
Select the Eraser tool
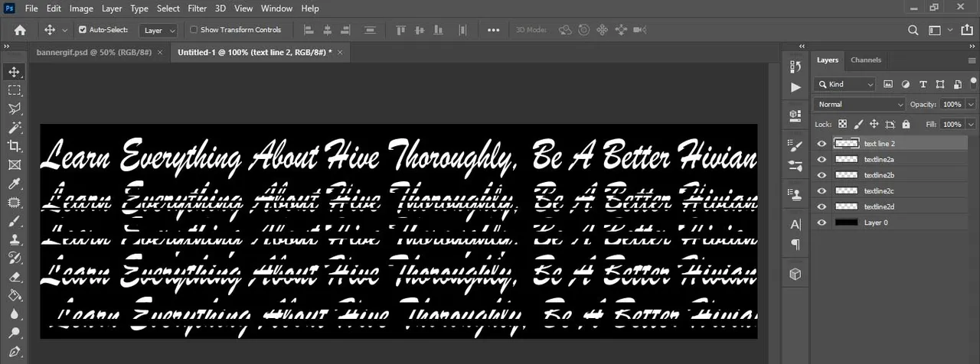pyautogui.click(x=14, y=277)
